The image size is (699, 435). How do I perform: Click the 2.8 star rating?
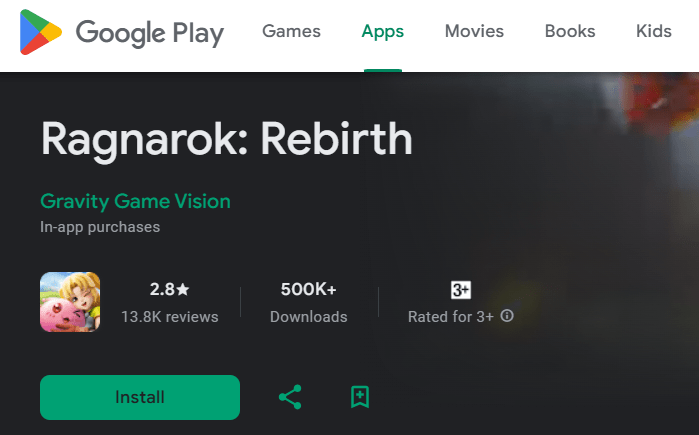[x=169, y=289]
